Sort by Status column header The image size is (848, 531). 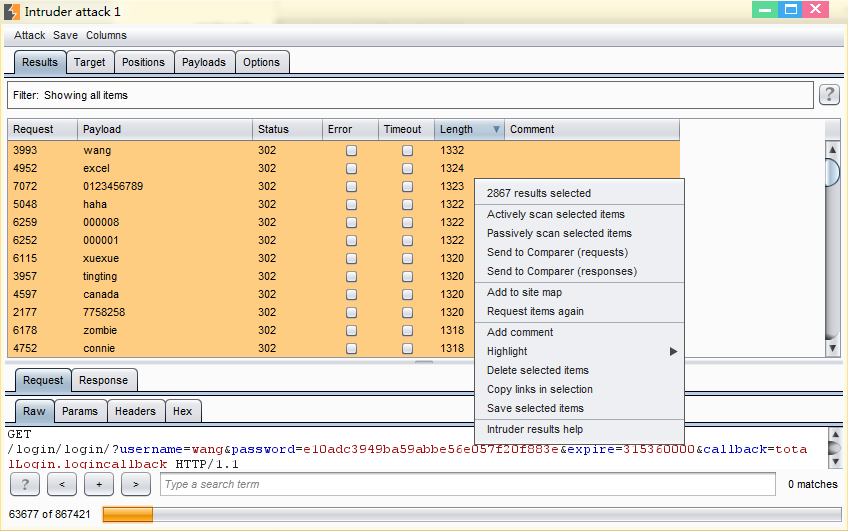click(x=287, y=129)
